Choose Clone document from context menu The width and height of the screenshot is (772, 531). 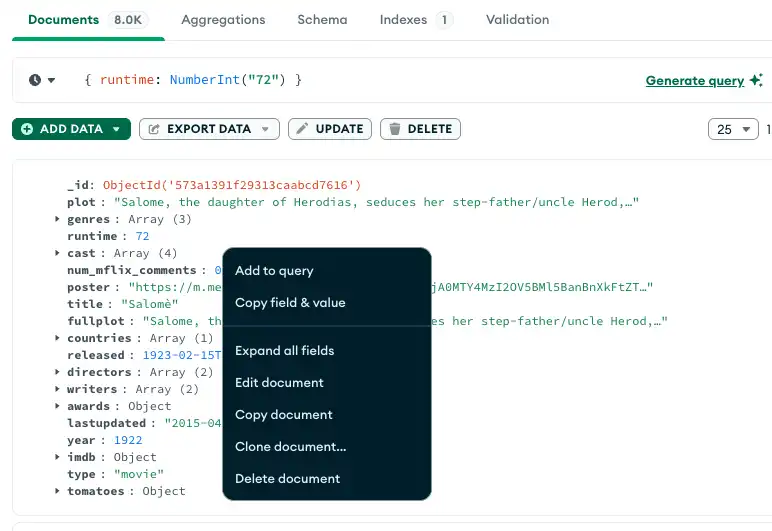click(x=290, y=447)
